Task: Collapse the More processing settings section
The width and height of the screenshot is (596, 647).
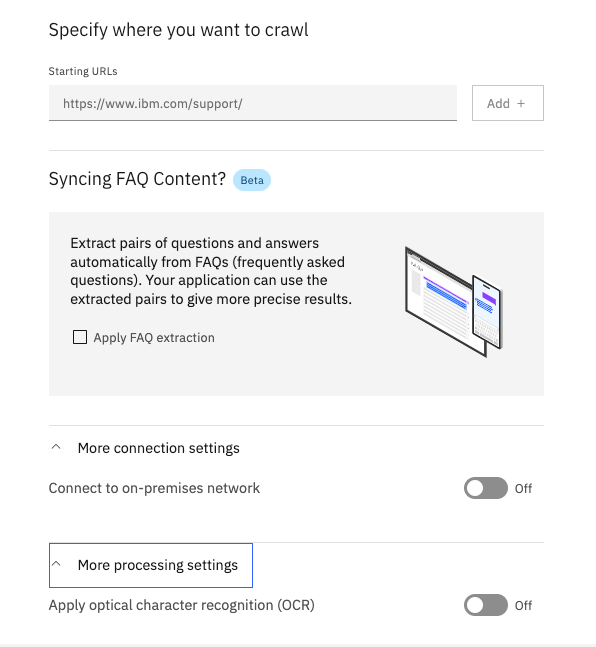Action: [151, 565]
